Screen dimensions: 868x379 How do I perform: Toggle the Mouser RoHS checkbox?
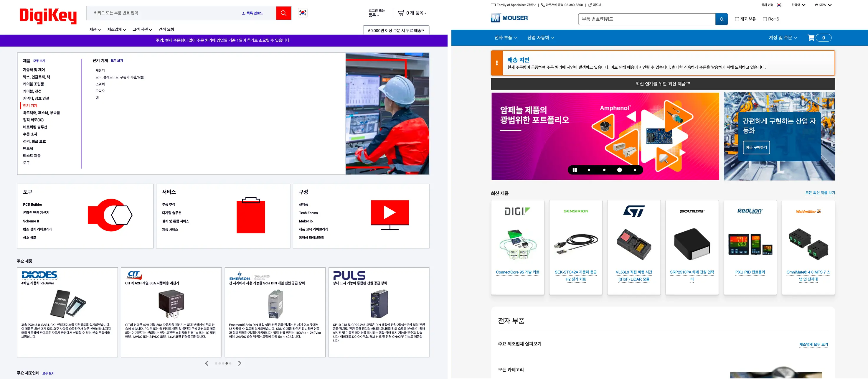point(765,19)
